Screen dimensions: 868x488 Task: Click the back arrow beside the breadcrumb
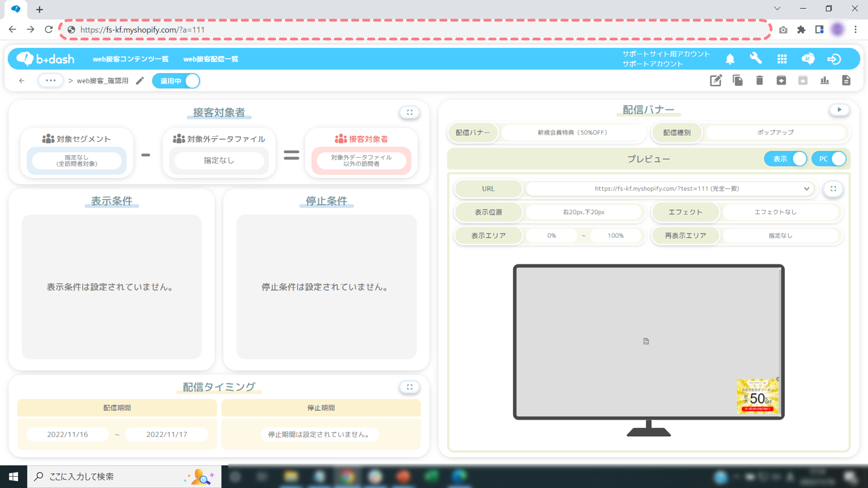point(22,81)
